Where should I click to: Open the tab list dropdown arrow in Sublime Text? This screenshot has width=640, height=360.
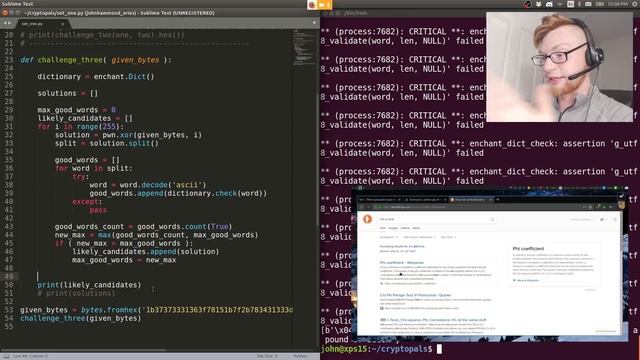coord(314,23)
